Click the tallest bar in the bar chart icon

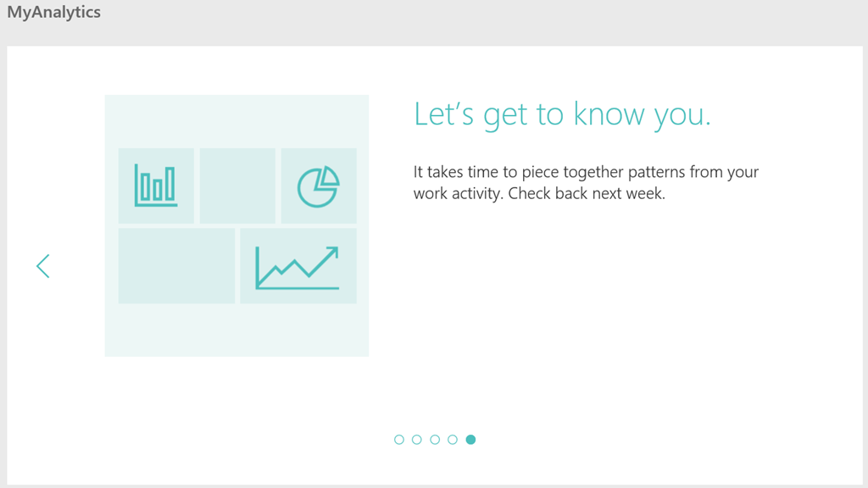170,183
